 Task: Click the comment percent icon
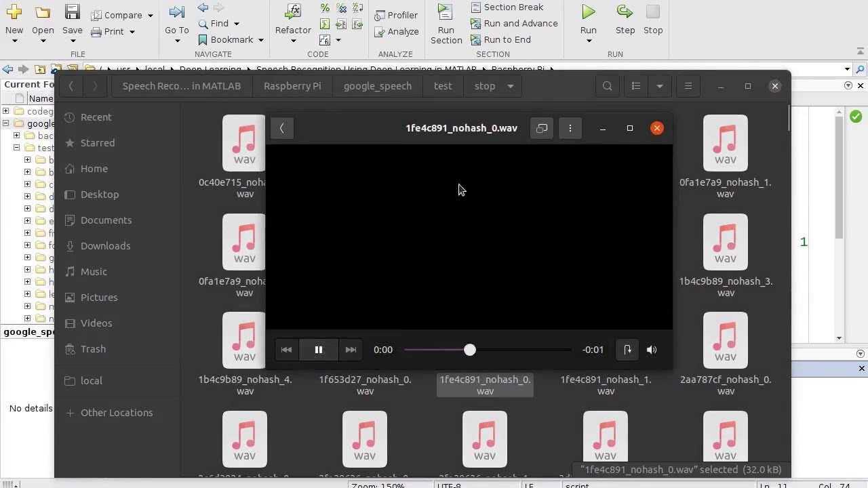point(325,8)
